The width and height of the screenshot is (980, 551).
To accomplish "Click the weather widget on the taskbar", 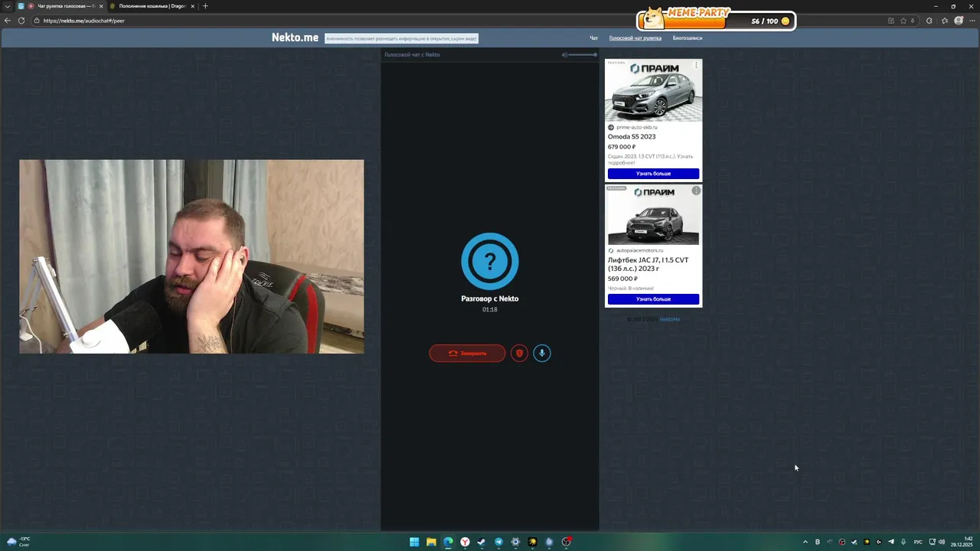I will (x=18, y=542).
